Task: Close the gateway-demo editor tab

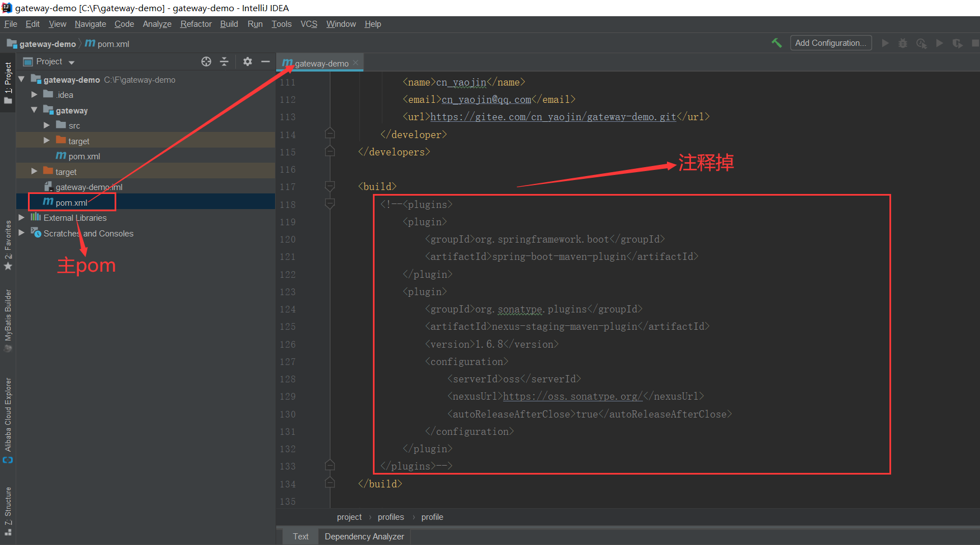Action: click(356, 63)
